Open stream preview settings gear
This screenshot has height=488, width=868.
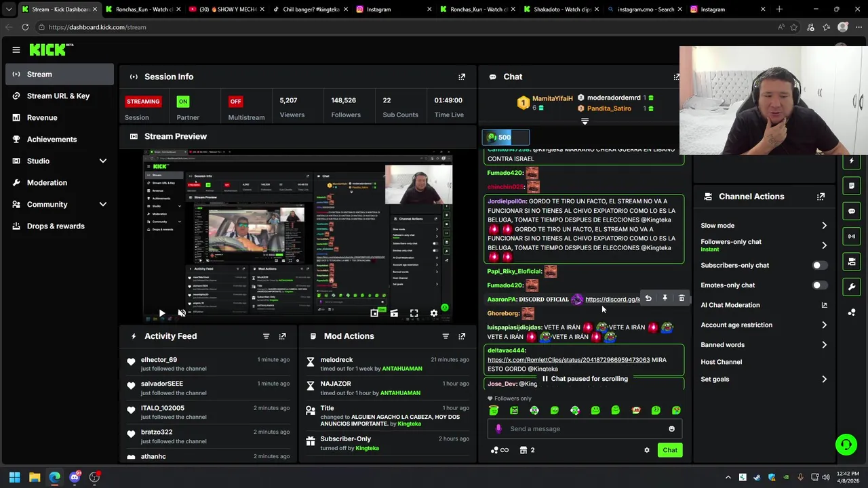434,313
